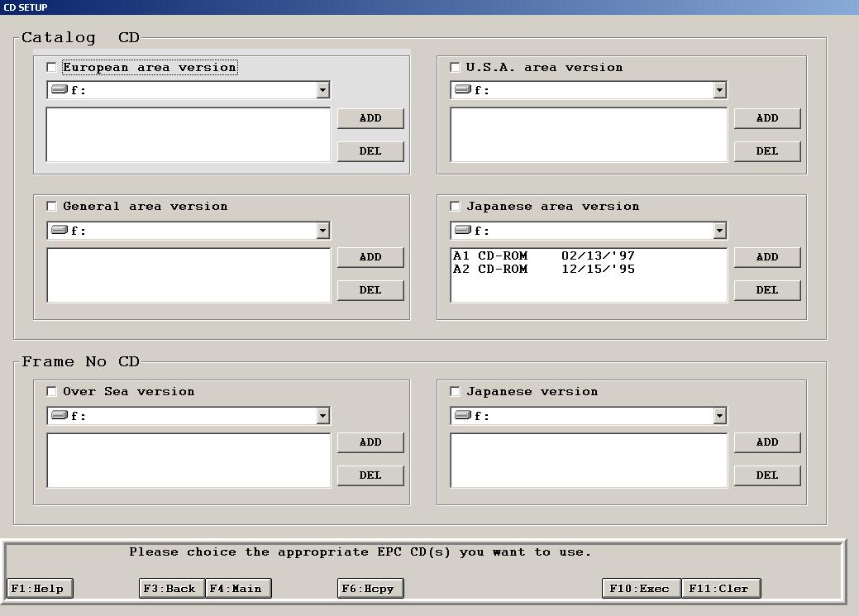Image resolution: width=859 pixels, height=616 pixels.
Task: Click F10:Exec to execute setup
Action: [x=642, y=589]
